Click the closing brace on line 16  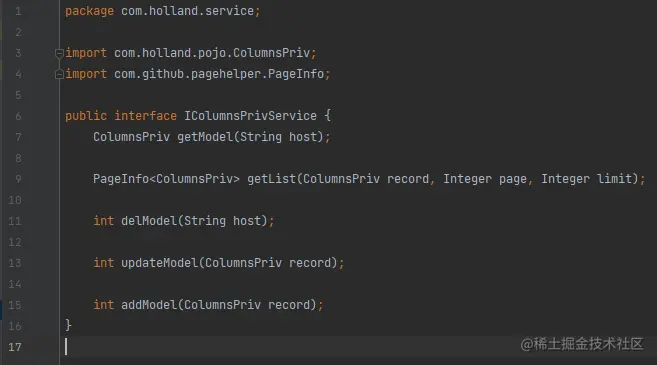pos(68,326)
